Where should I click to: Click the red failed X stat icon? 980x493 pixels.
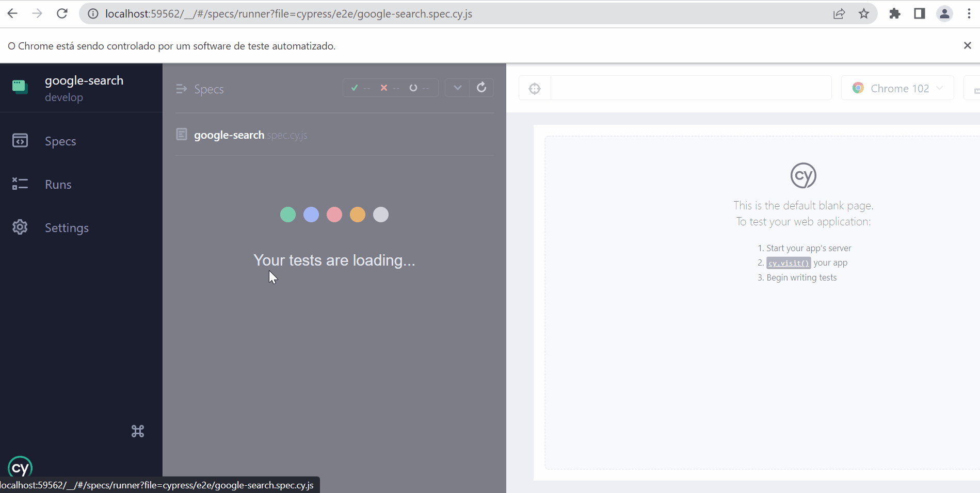384,88
